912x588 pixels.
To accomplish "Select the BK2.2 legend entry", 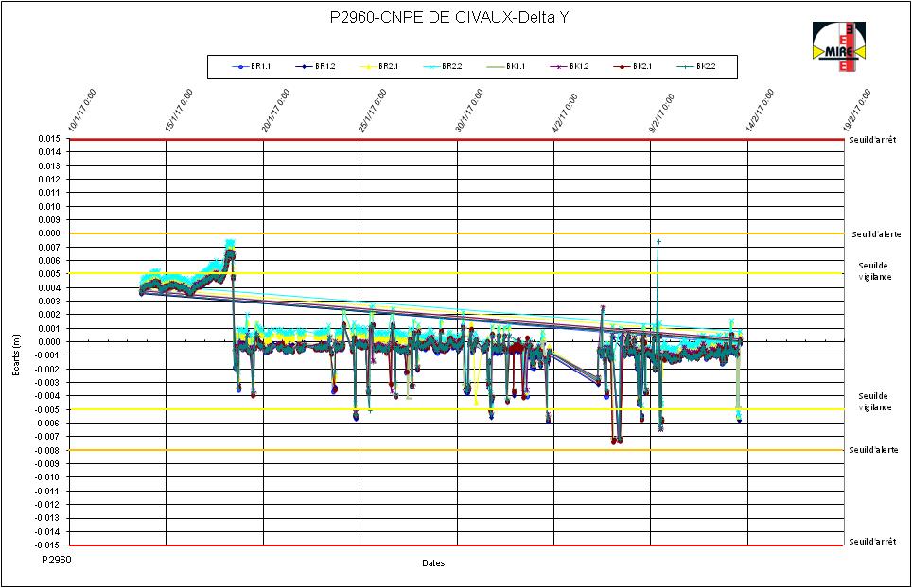I will coord(696,67).
